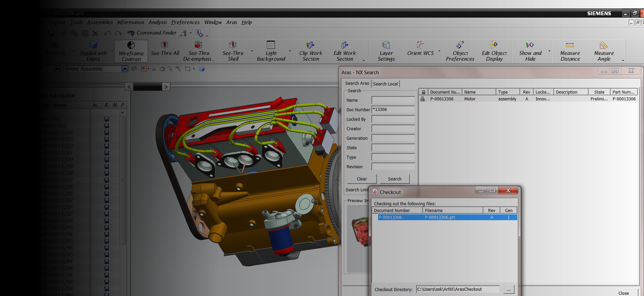Viewport: 644px width, 296px height.
Task: Open Layer Settings
Action: pyautogui.click(x=386, y=51)
